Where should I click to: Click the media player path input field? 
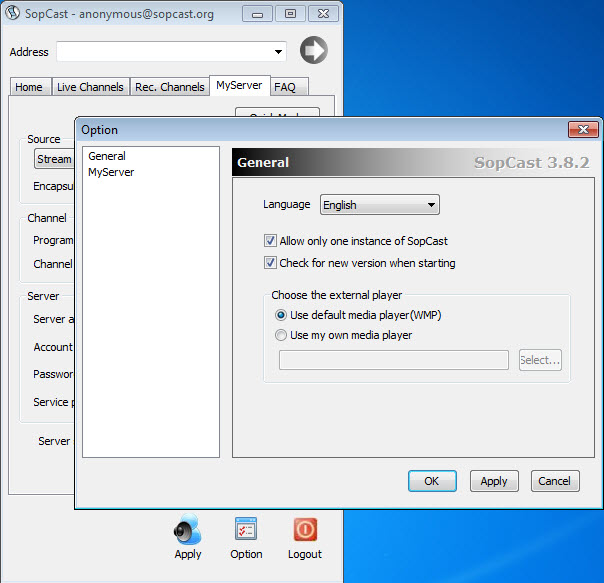(x=394, y=360)
